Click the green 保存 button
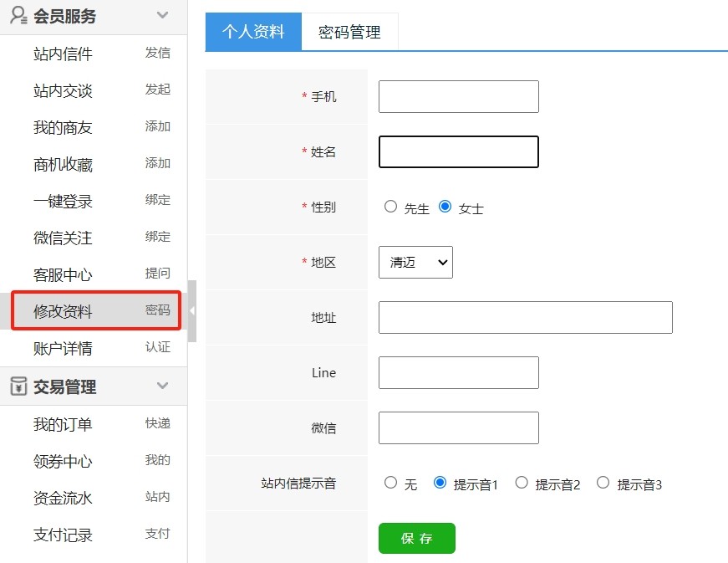 tap(417, 539)
